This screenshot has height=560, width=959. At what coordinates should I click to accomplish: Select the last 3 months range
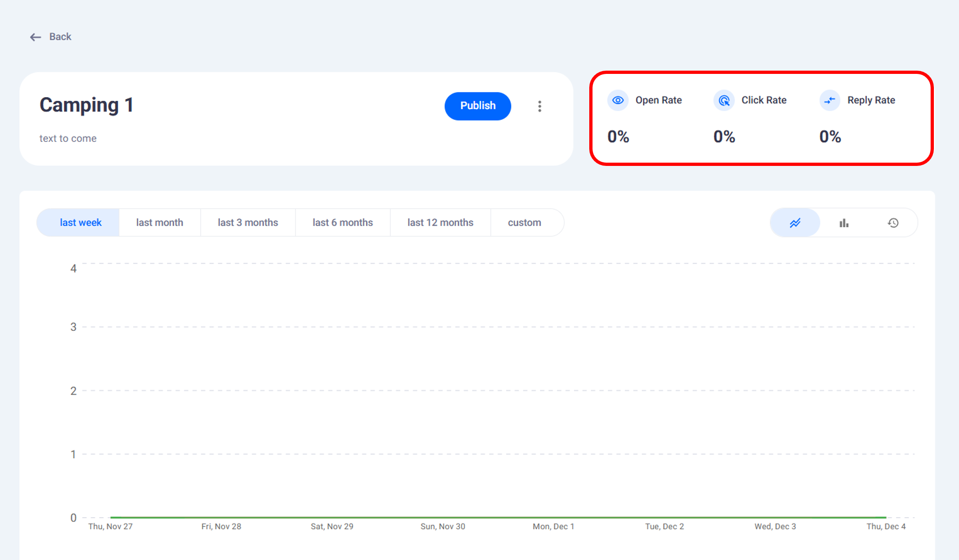pyautogui.click(x=248, y=223)
